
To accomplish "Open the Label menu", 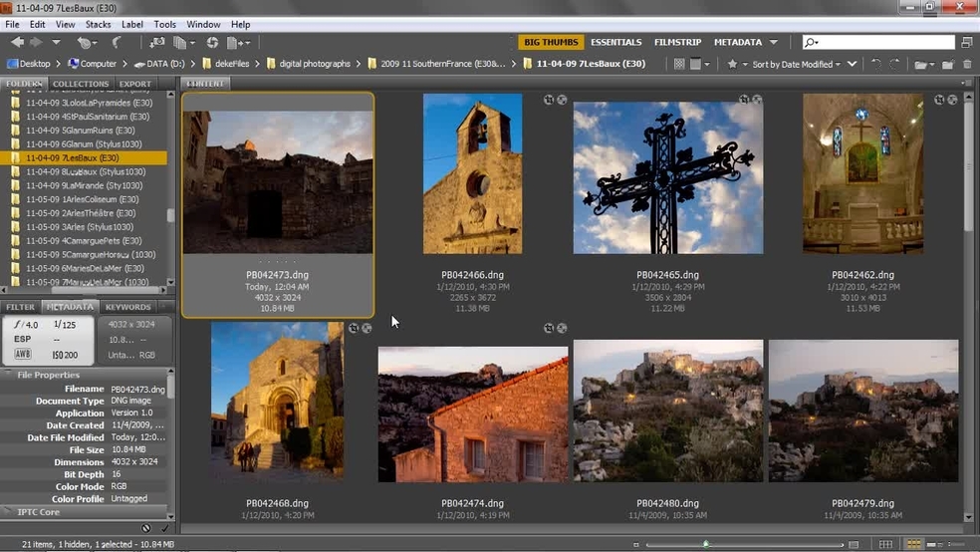I will 131,24.
